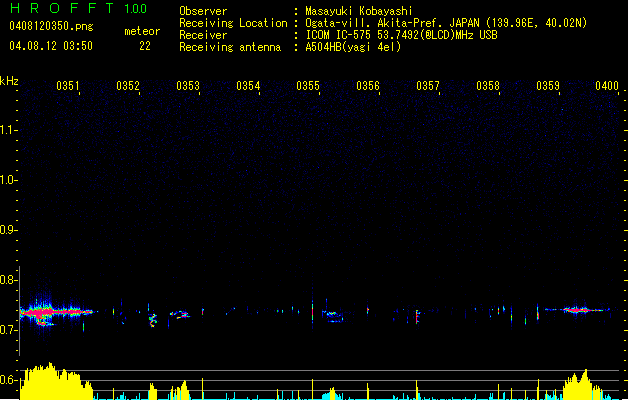This screenshot has height=400, width=629.
Task: Click the meteor count value 22
Action: point(145,46)
